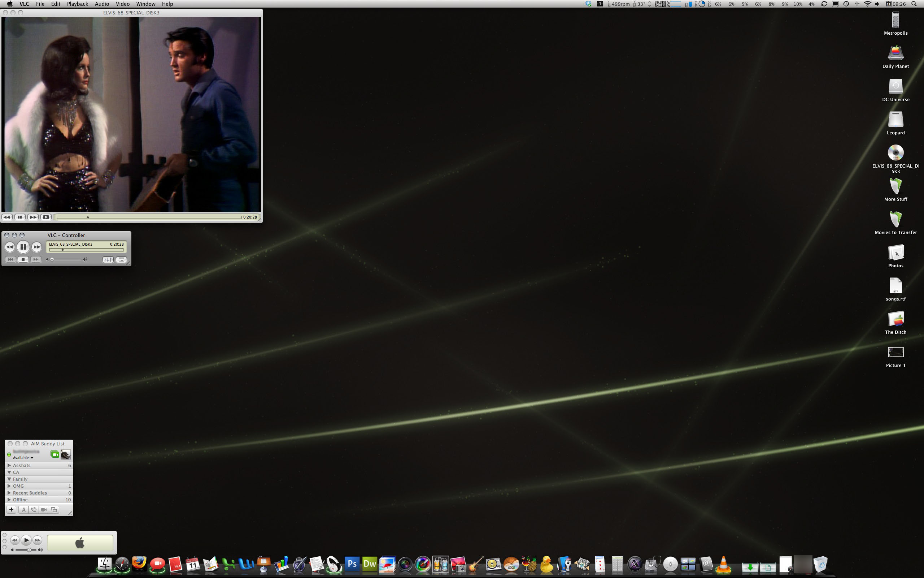This screenshot has width=924, height=578.
Task: Collapse the CA buddy group
Action: [9, 472]
